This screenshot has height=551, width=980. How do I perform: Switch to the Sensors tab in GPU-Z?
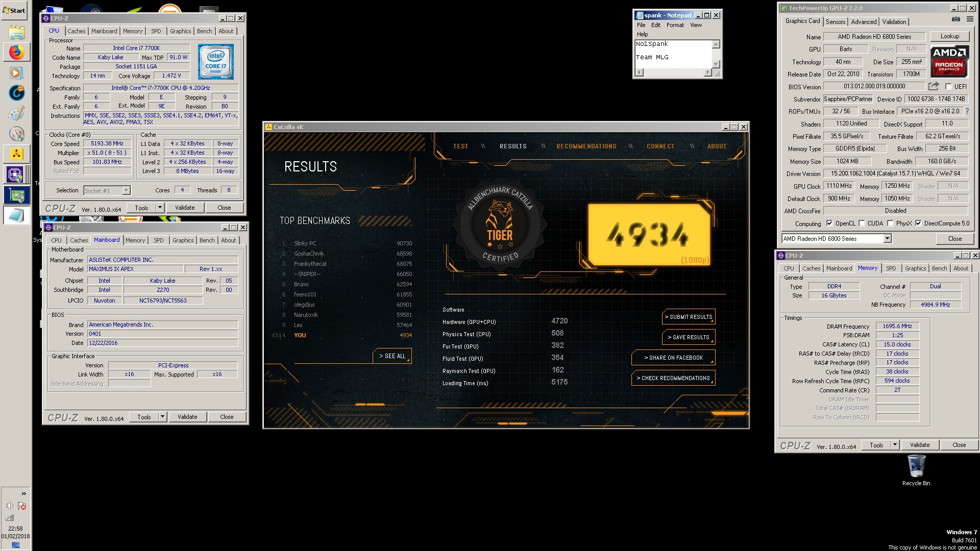[836, 22]
